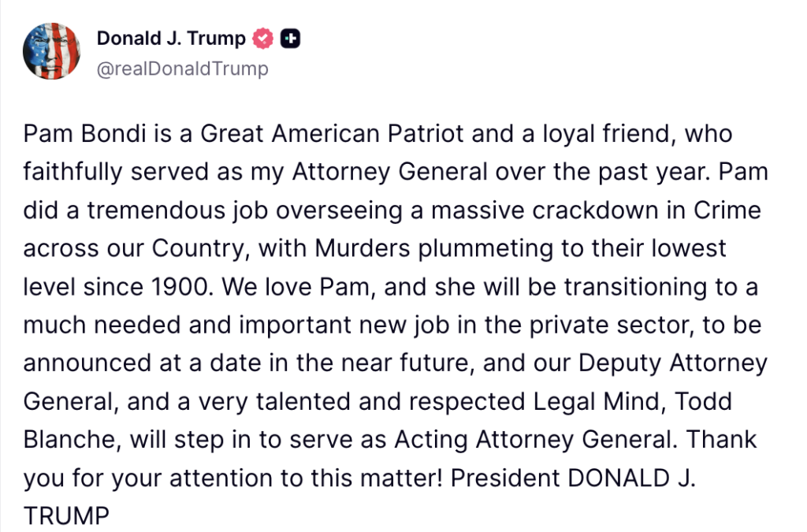The width and height of the screenshot is (807, 532).
Task: Click the black plus badge beside the name
Action: (291, 38)
